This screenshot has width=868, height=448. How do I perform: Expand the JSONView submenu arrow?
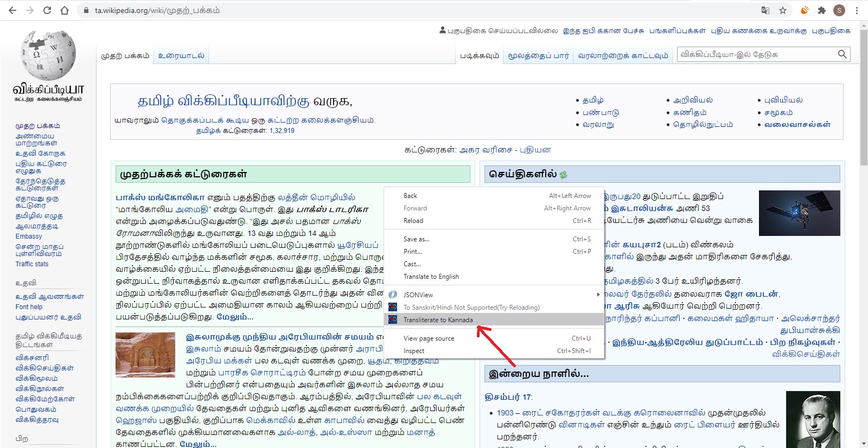coord(598,295)
